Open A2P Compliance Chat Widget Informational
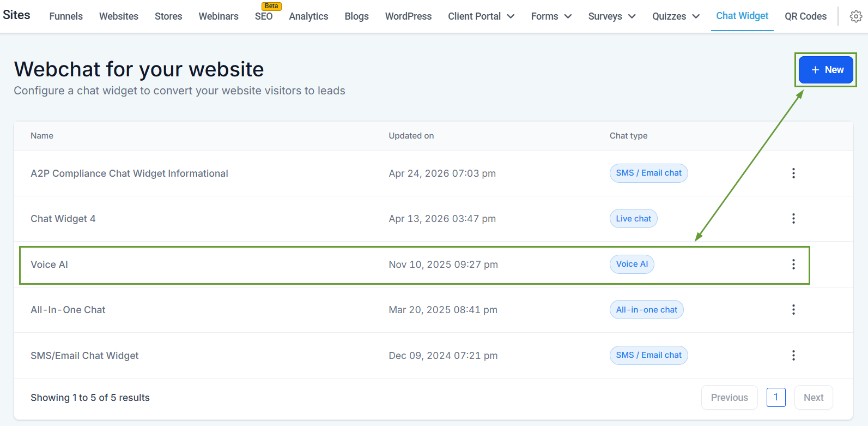The height and width of the screenshot is (426, 868). pyautogui.click(x=129, y=173)
